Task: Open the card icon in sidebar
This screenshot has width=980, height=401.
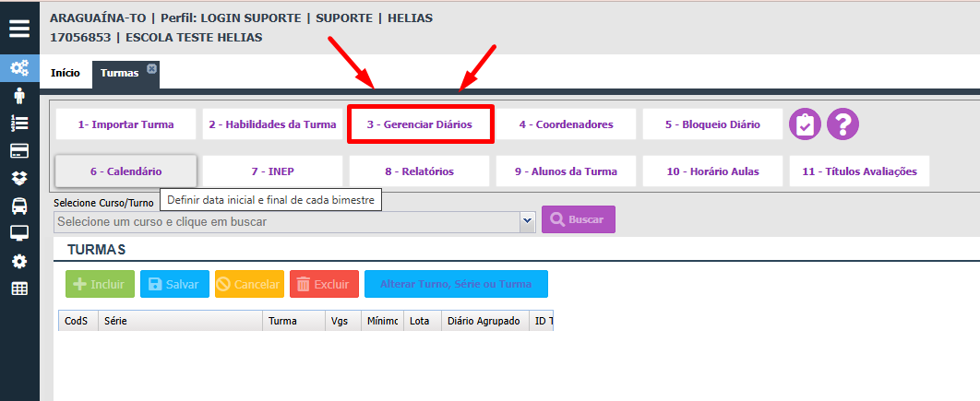Action: coord(19,150)
